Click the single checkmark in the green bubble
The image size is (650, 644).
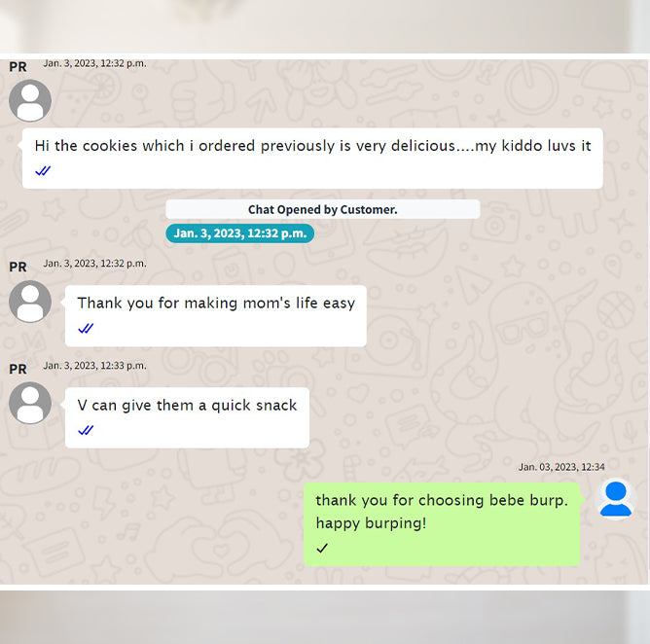322,548
